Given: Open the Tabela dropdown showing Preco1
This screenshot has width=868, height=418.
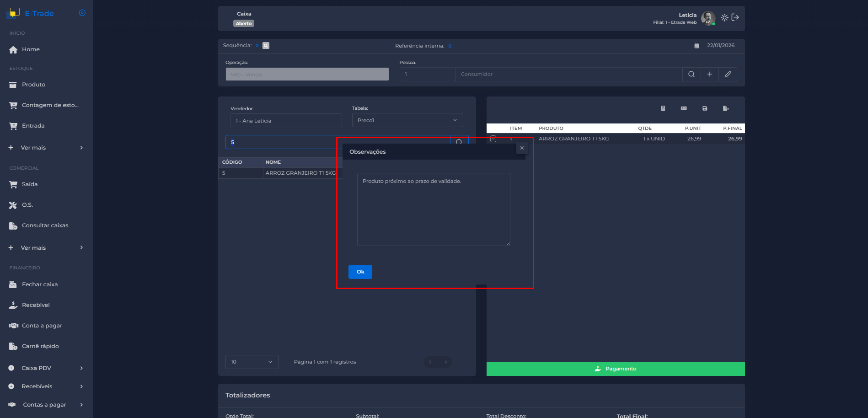Looking at the screenshot, I should (x=407, y=120).
